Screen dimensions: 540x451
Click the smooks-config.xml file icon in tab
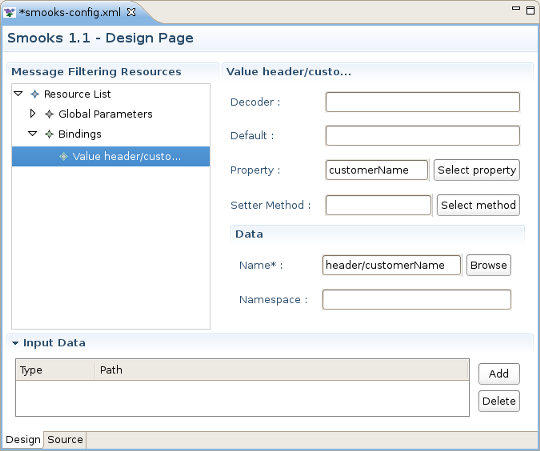[x=9, y=13]
